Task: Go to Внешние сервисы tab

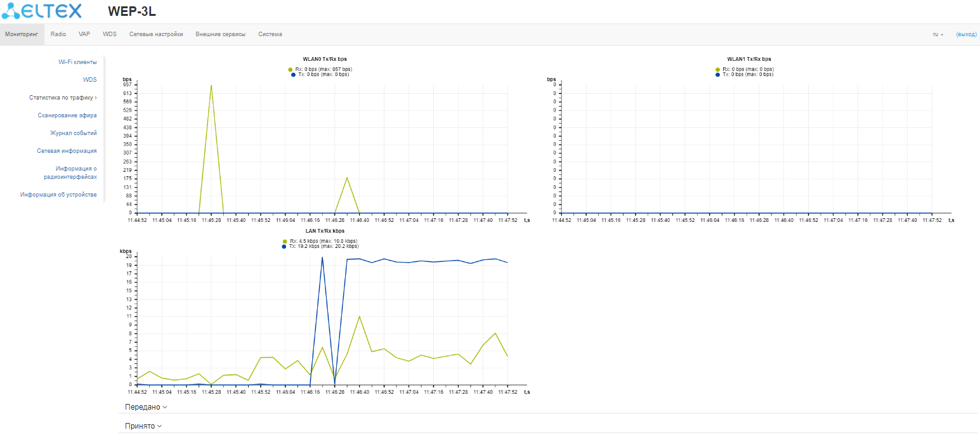Action: [220, 34]
